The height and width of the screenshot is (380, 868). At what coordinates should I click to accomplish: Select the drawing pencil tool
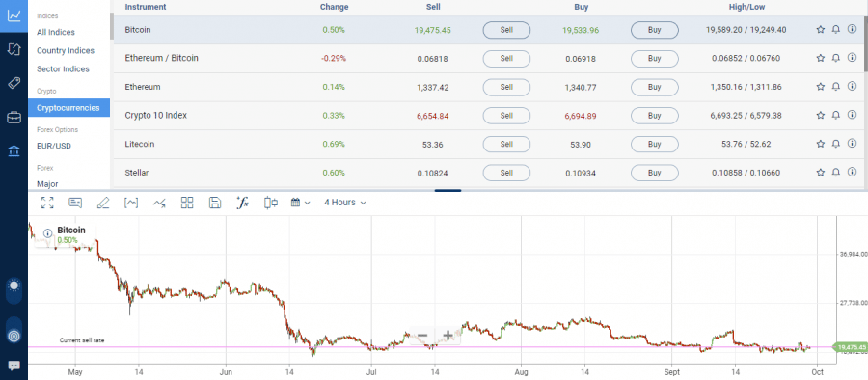click(x=103, y=203)
